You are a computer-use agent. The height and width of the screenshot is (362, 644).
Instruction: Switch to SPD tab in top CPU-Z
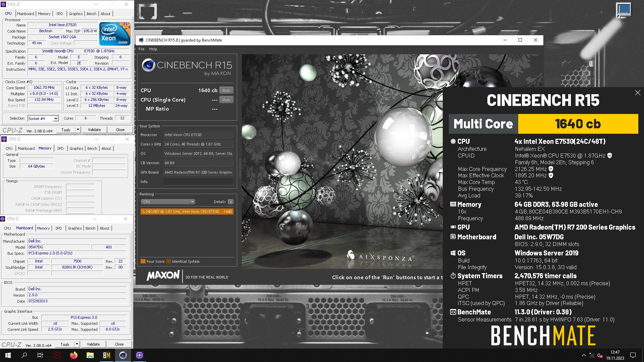60,14
